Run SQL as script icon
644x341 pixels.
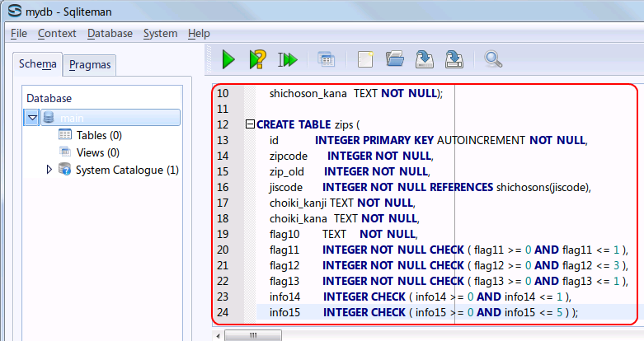(287, 59)
